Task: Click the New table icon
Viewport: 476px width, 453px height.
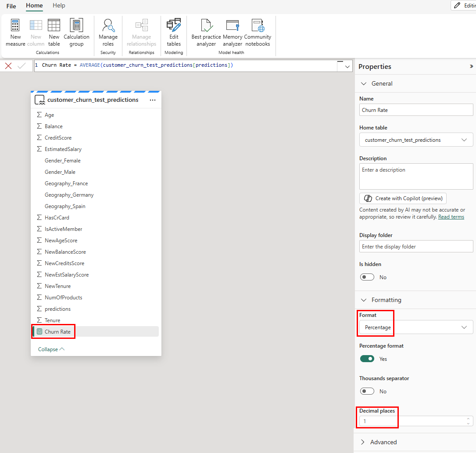Action: coord(54,25)
